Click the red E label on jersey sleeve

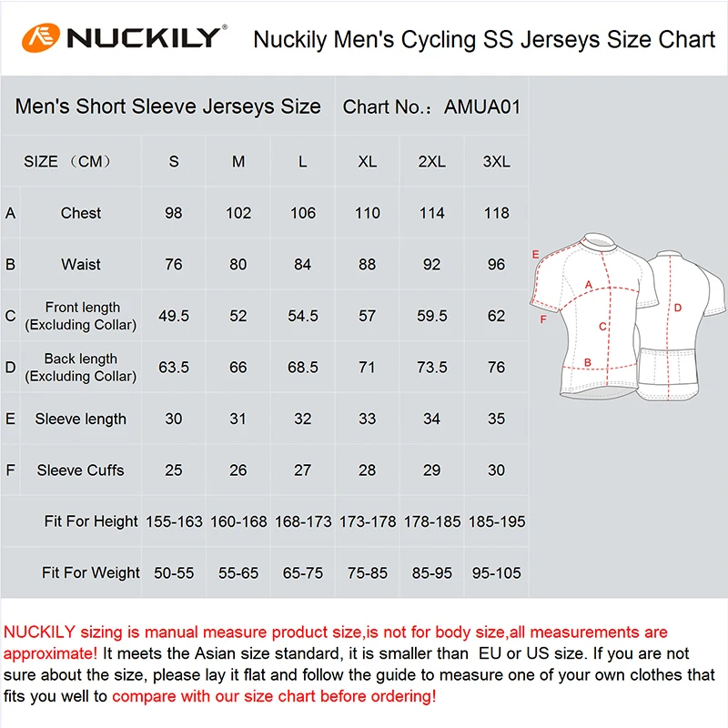[536, 254]
